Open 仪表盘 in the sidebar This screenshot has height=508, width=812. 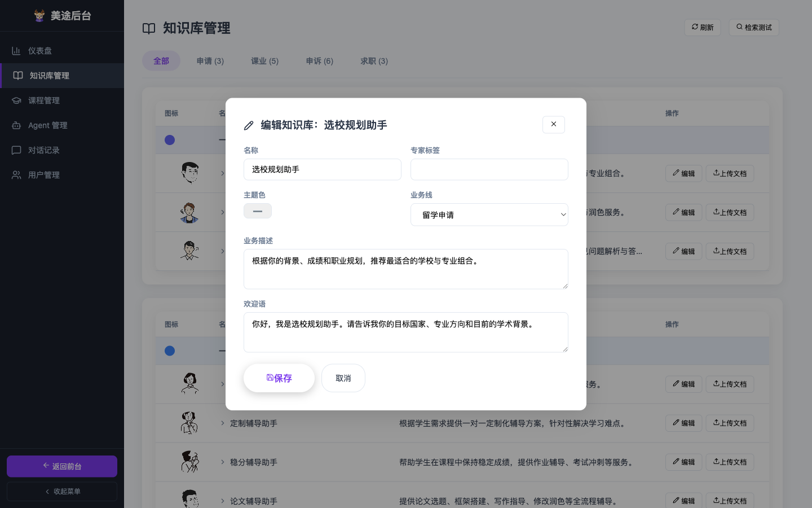[x=62, y=51]
